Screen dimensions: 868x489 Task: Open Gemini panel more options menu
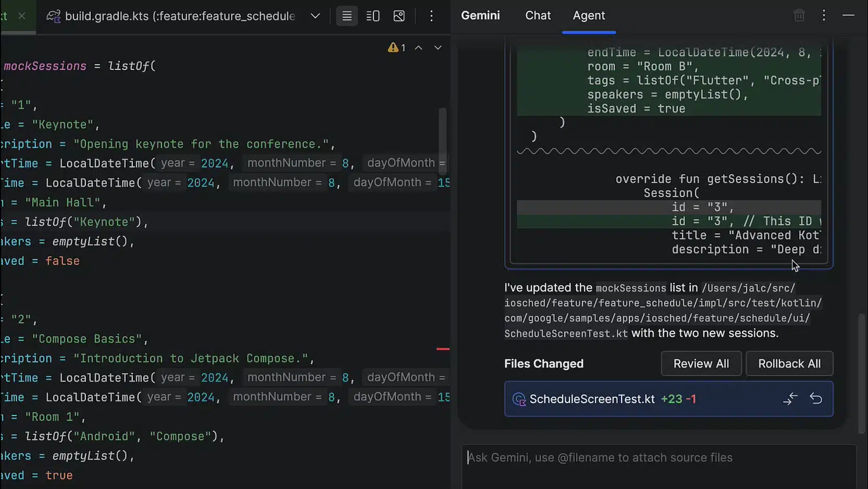point(824,16)
